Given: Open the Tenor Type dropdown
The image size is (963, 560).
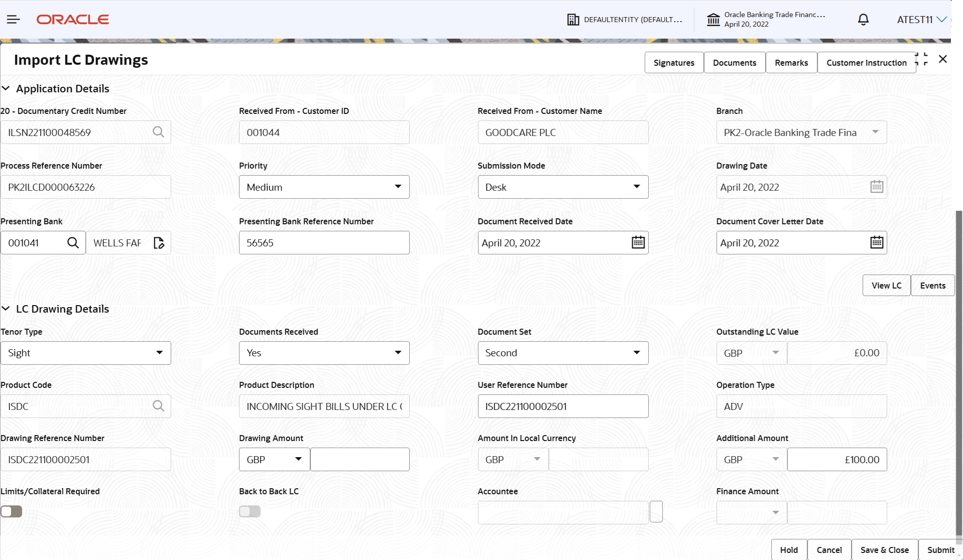Looking at the screenshot, I should [x=160, y=353].
